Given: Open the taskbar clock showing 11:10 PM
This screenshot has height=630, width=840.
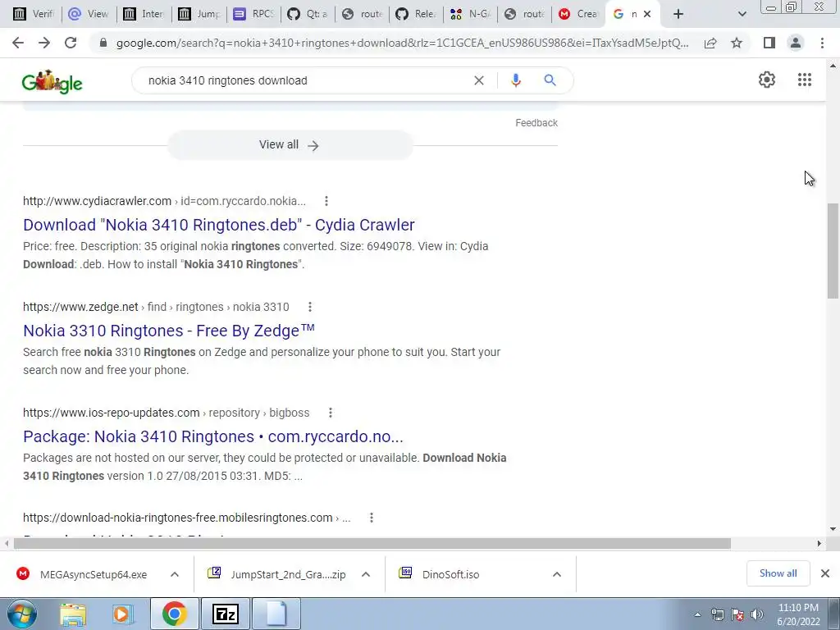Looking at the screenshot, I should coord(798,614).
